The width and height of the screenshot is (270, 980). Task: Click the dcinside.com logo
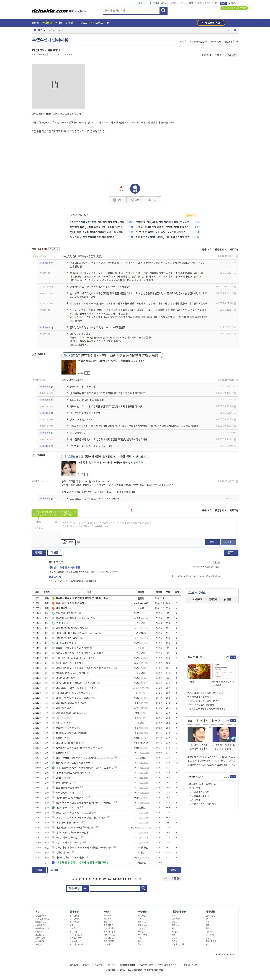50,11
